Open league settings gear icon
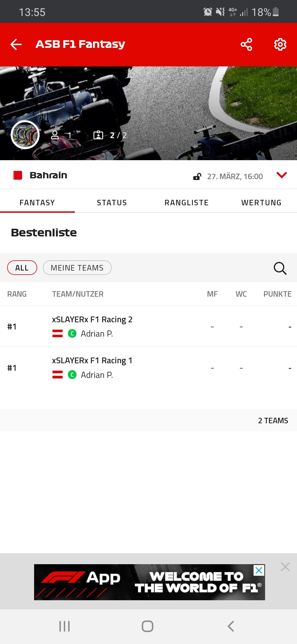Screen dimensions: 297x644 tap(280, 44)
